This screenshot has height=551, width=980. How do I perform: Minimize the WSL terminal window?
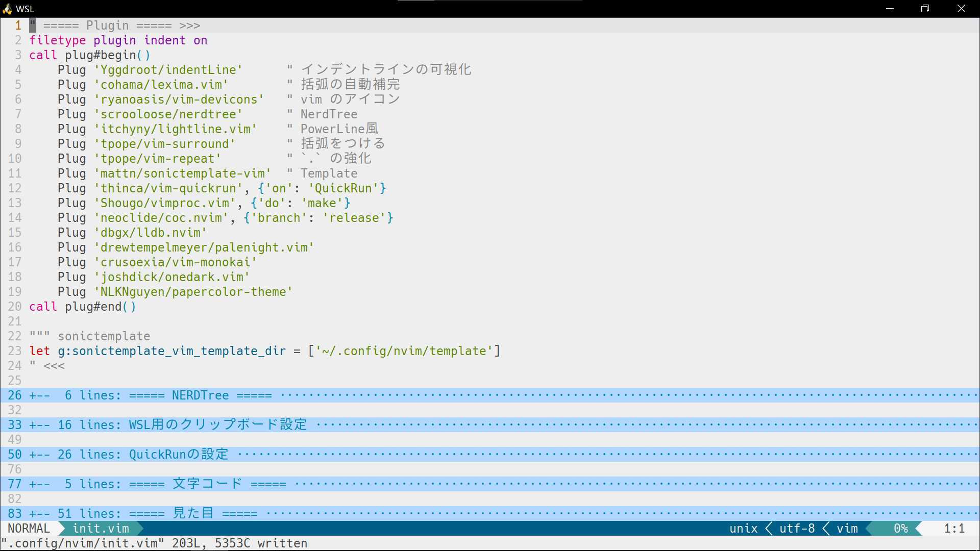(x=890, y=9)
